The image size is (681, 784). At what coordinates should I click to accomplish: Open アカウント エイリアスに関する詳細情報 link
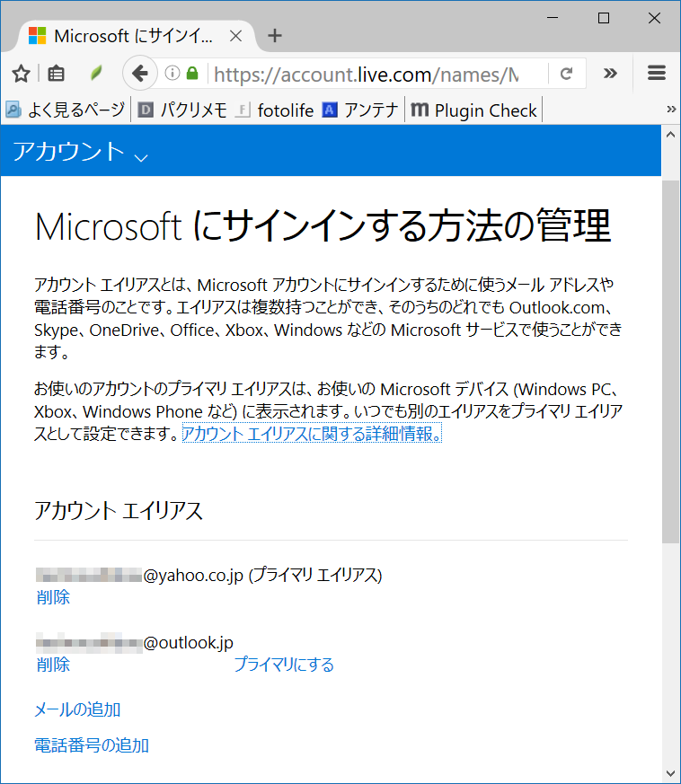(312, 434)
